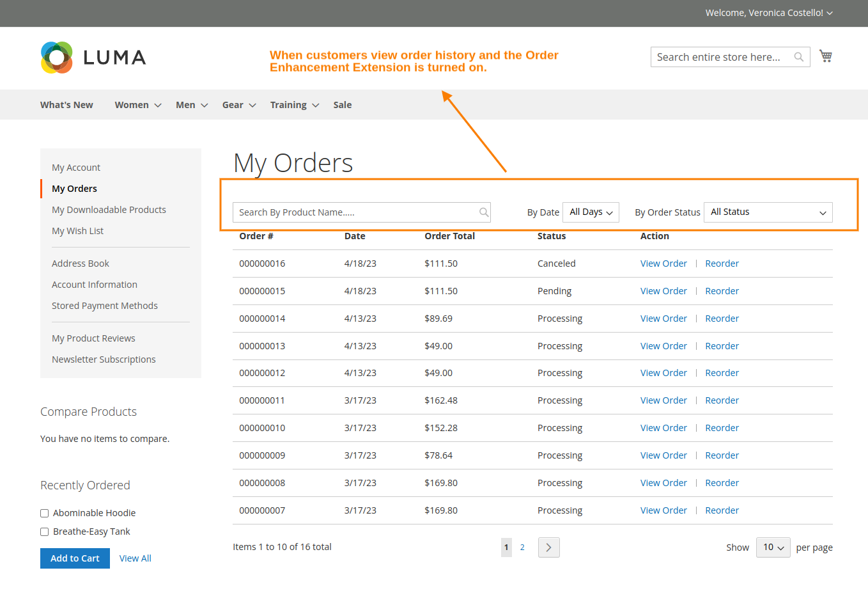Open the shopping cart
The image size is (868, 591).
click(825, 56)
